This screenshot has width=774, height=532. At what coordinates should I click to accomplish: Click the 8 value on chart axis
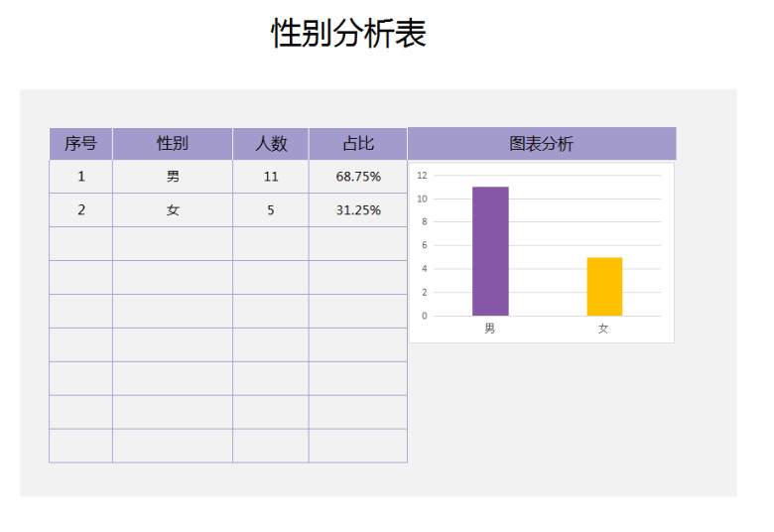pos(424,221)
